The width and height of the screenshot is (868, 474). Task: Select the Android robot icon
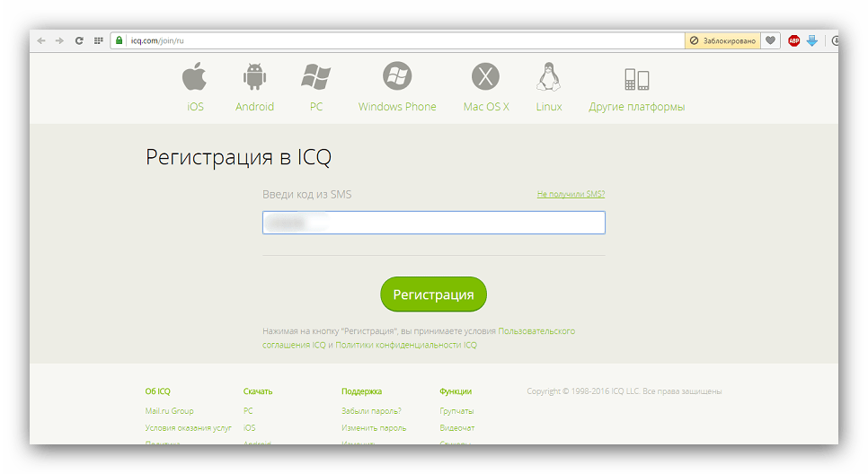point(254,76)
